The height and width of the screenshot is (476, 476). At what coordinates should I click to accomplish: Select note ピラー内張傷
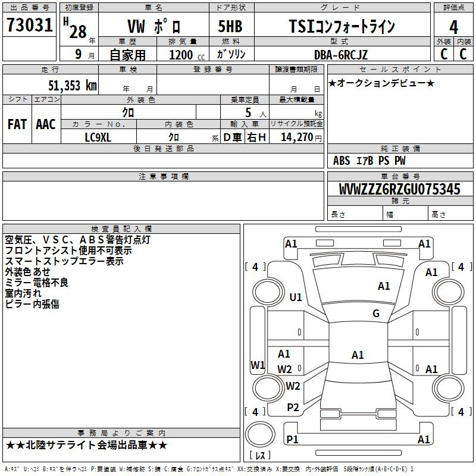click(32, 303)
